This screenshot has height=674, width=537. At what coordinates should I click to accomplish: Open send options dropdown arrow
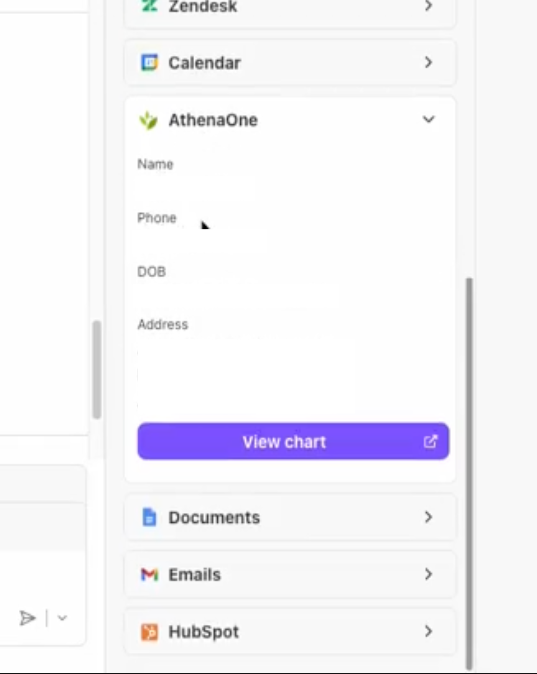point(62,618)
